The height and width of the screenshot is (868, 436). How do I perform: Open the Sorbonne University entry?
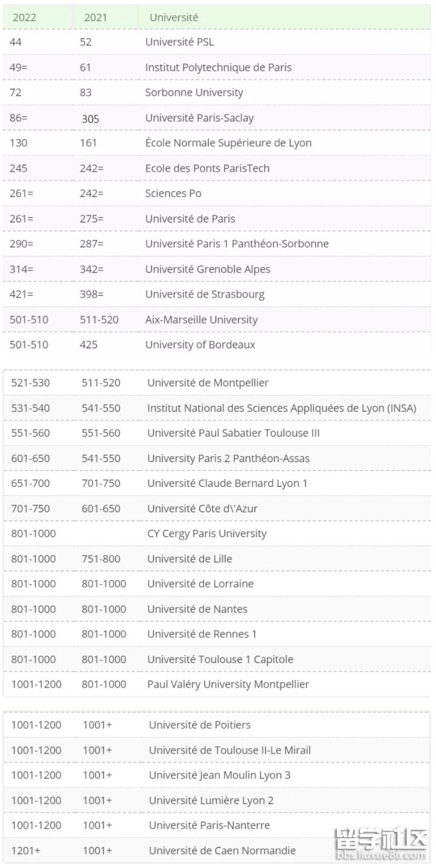(x=194, y=93)
